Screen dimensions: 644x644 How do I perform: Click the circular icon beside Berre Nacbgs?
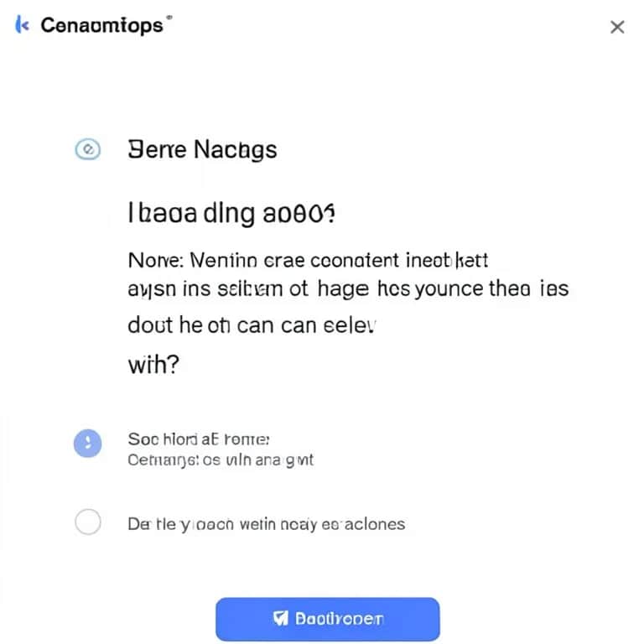coord(88,150)
